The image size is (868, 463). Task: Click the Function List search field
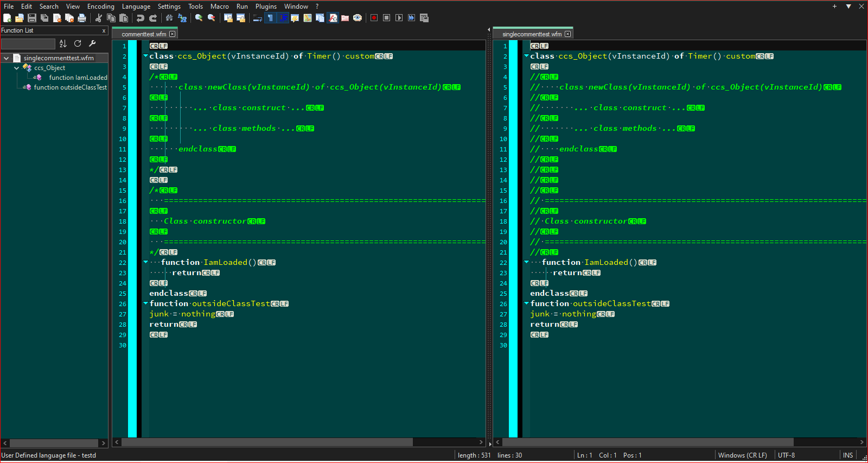(28, 43)
